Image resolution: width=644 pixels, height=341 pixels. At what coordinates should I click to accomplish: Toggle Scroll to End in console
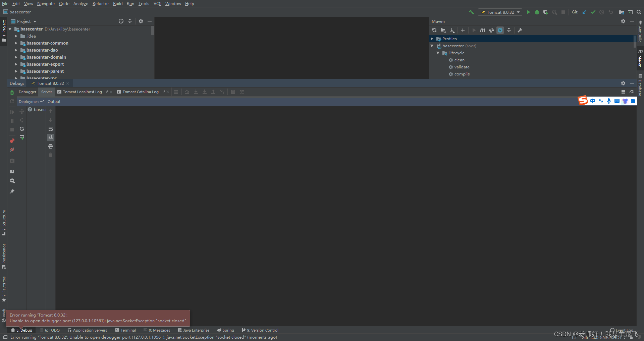[x=51, y=137]
